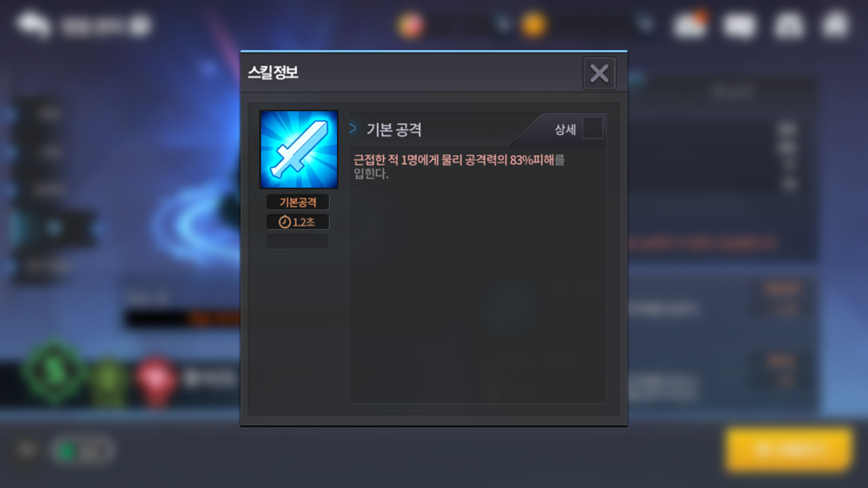Open the home icon at far top-right
Screen dimensions: 868x488
pos(836,25)
